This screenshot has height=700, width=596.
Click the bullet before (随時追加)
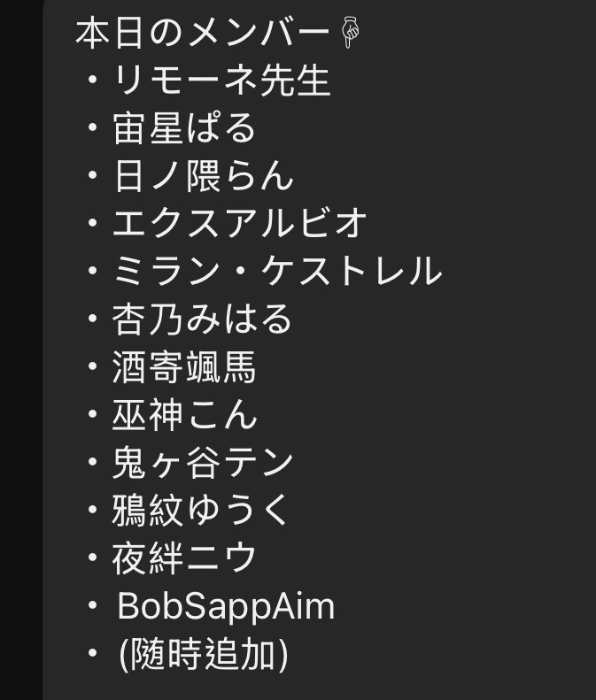(92, 653)
